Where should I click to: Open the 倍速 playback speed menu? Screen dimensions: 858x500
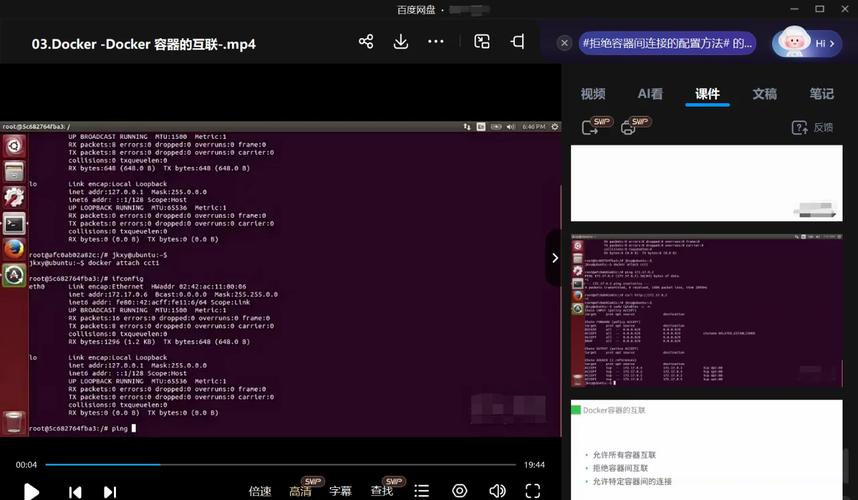point(260,491)
